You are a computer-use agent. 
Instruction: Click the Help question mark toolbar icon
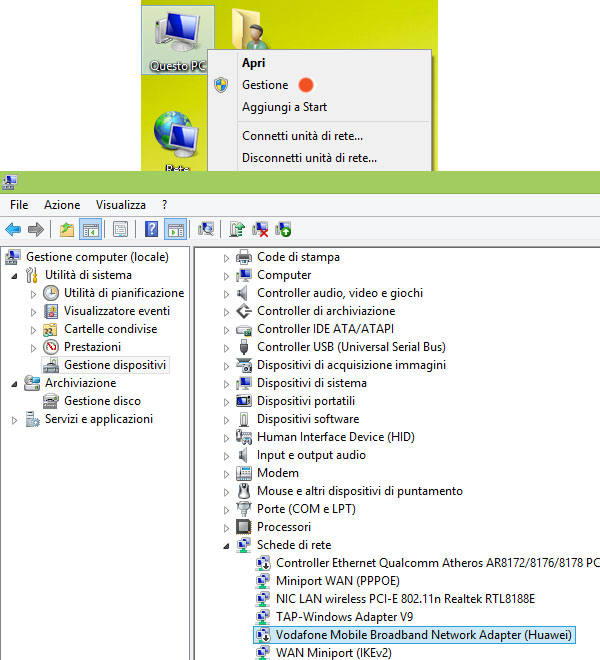[152, 229]
